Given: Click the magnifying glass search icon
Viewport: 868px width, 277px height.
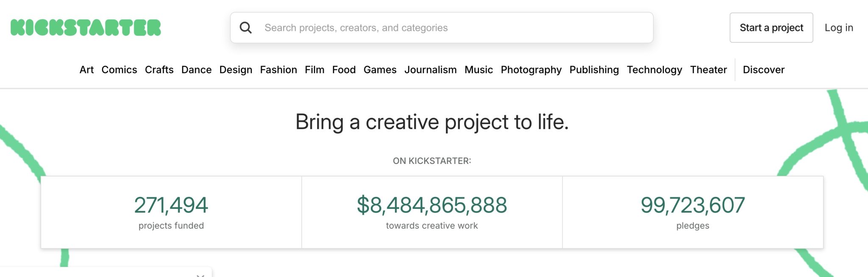Looking at the screenshot, I should tap(246, 28).
